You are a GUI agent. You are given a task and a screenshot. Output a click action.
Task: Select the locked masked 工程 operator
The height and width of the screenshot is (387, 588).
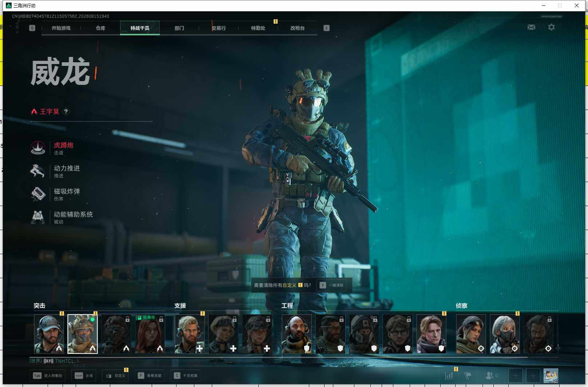click(x=364, y=334)
